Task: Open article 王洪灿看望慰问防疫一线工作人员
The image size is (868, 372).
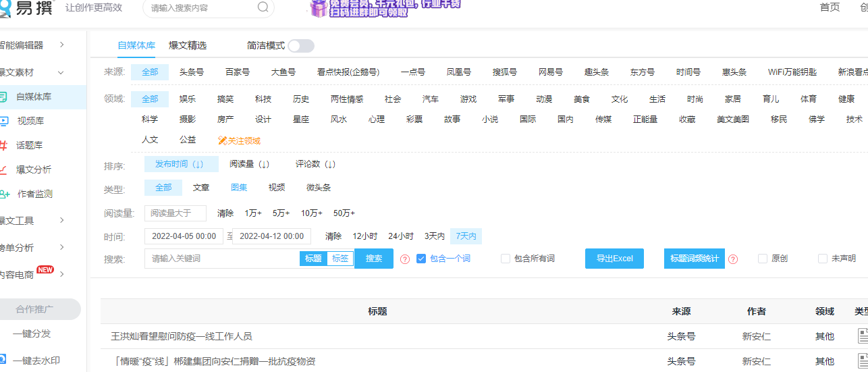Action: [182, 336]
